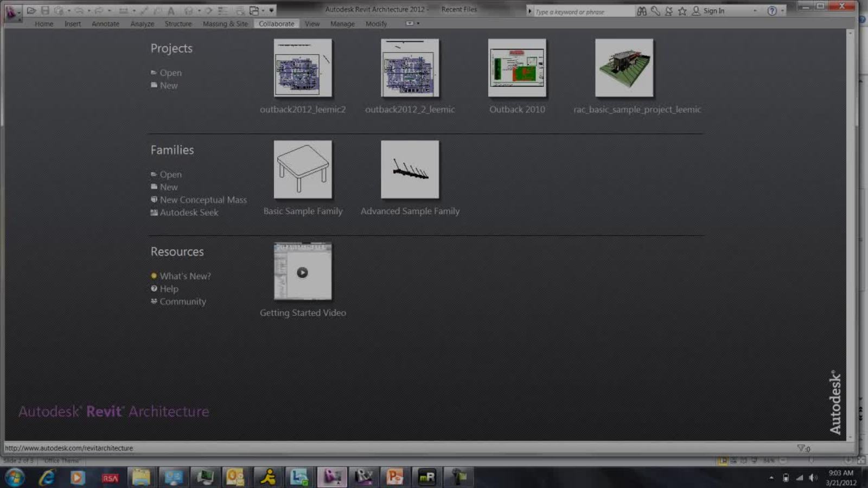
Task: Switch to the Annotate tab
Action: point(105,24)
